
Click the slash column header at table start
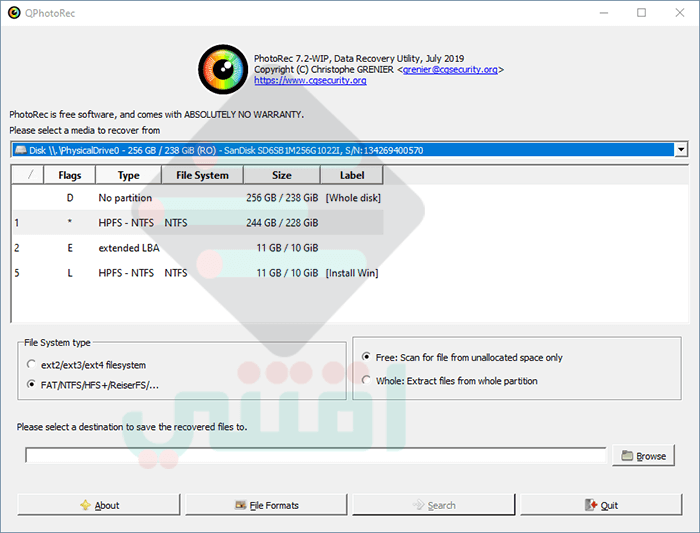(x=28, y=175)
